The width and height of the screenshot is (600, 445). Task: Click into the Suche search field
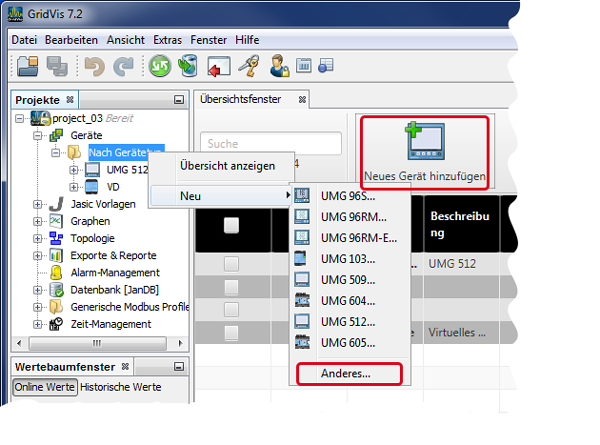pyautogui.click(x=270, y=144)
